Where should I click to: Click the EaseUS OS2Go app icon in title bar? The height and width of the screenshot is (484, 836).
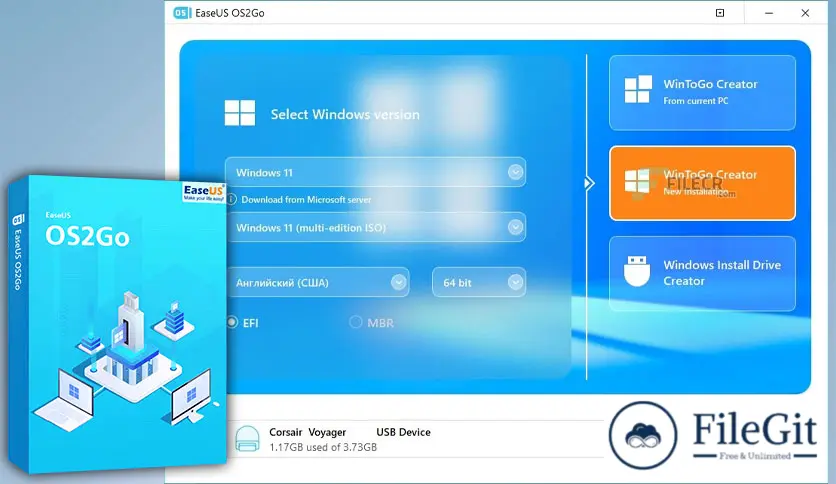point(182,13)
